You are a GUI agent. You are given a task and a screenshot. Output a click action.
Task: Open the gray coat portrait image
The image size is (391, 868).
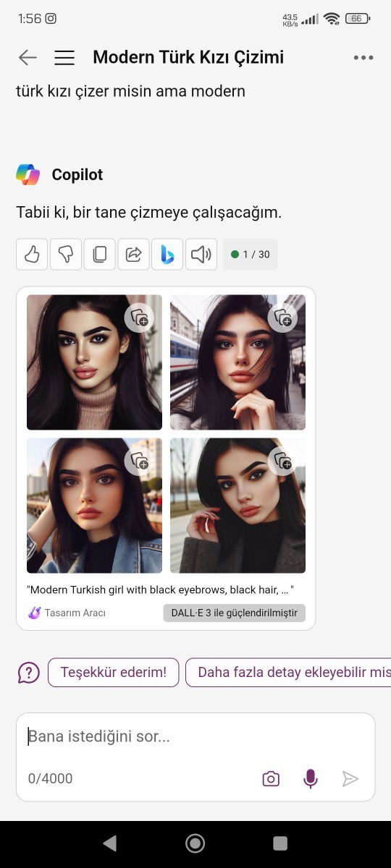pyautogui.click(x=237, y=506)
